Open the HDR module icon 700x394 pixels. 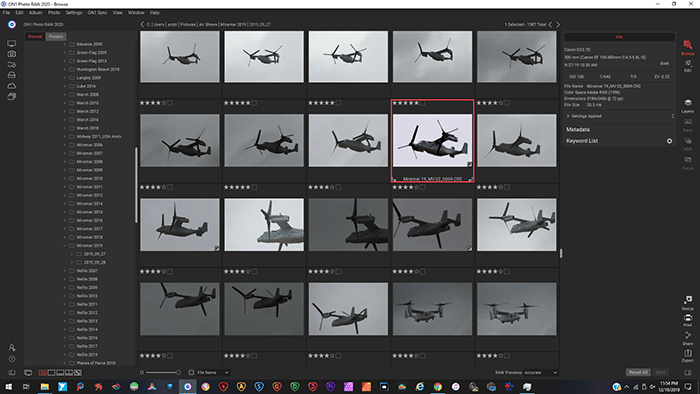tap(688, 144)
